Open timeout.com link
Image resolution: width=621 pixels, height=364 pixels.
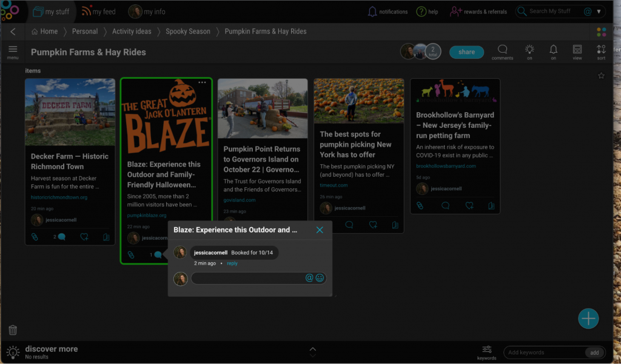[x=334, y=185]
